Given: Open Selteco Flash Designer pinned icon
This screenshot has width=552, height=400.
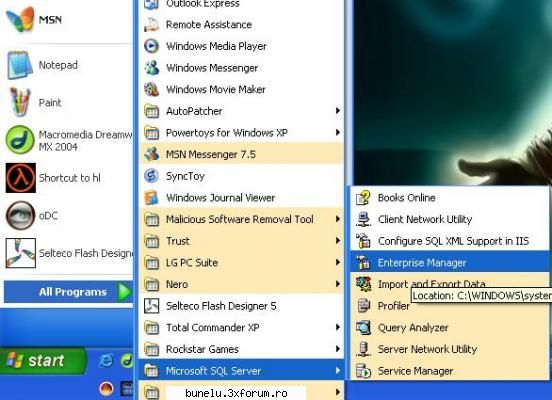Looking at the screenshot, I should 20,253.
